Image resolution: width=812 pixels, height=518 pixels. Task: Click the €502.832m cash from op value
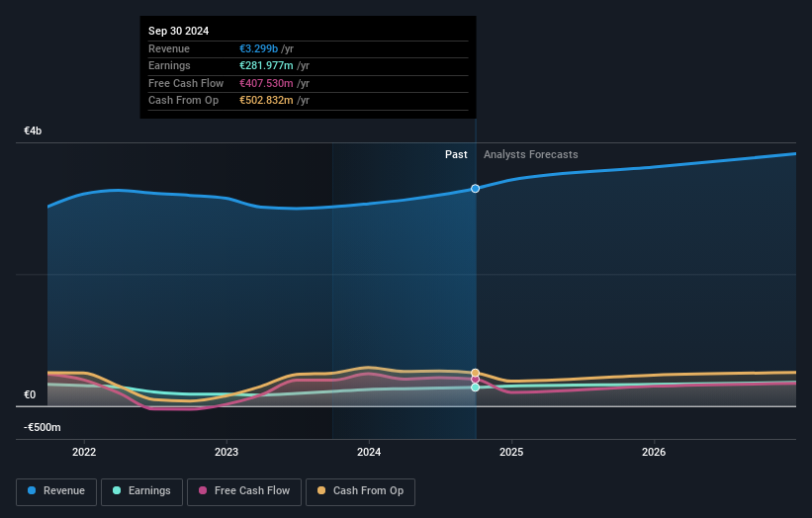coord(266,101)
